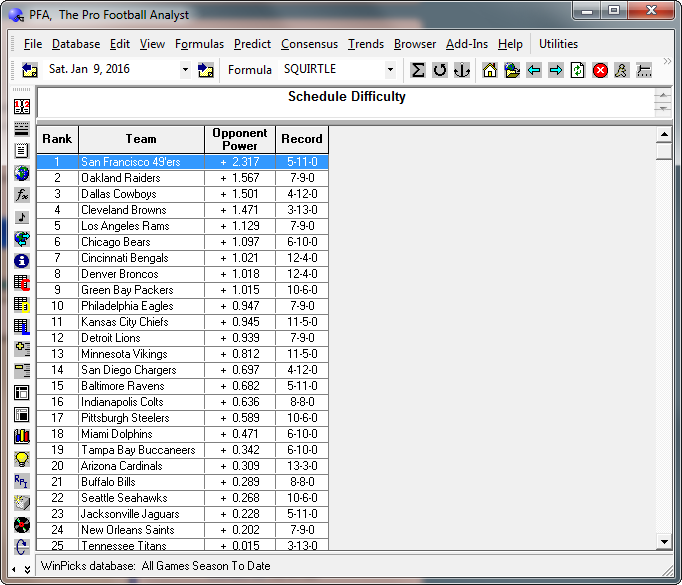
Task: Click the globe with cyan arrows icon
Action: click(22, 238)
